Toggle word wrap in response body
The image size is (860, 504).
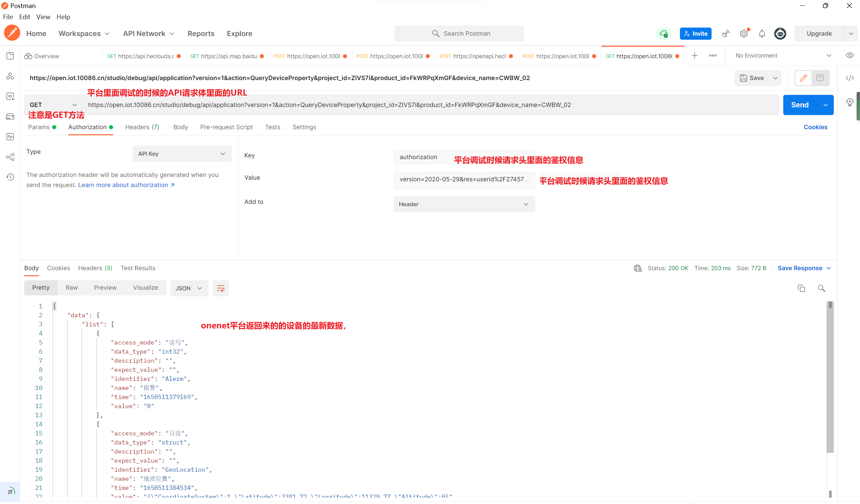click(x=220, y=289)
